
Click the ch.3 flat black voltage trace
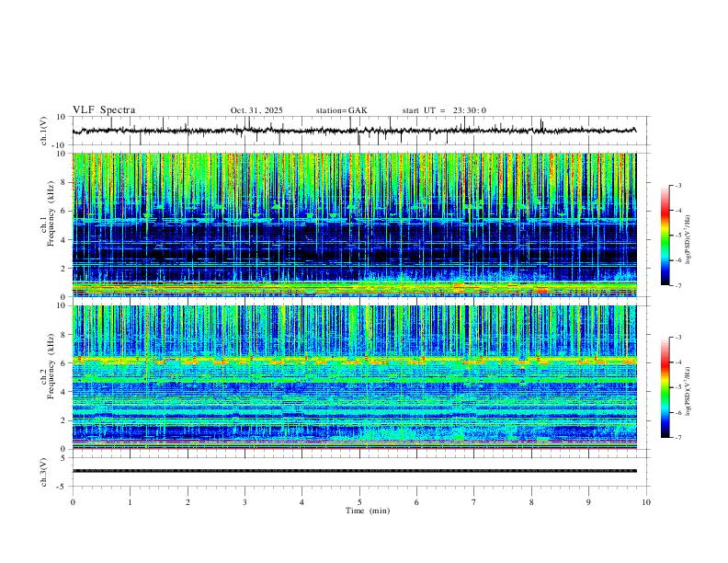point(354,471)
